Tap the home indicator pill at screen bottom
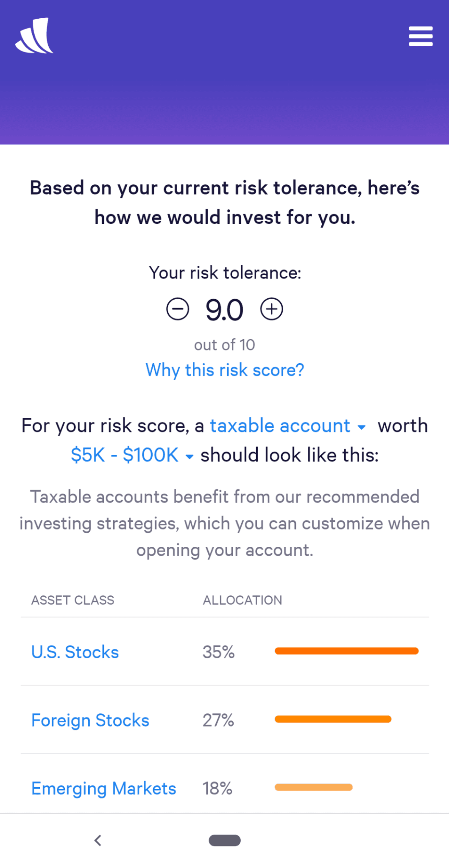 coord(224,840)
